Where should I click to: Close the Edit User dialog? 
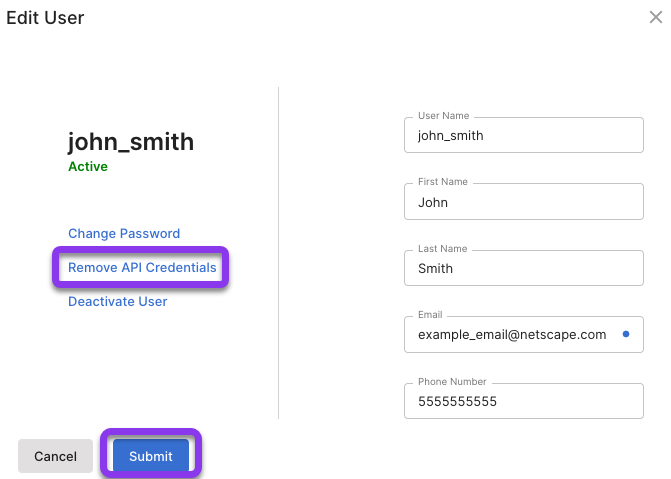click(x=656, y=17)
